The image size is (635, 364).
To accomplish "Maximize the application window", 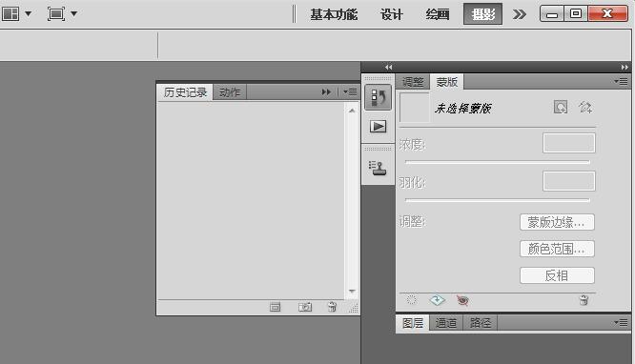I will (576, 14).
